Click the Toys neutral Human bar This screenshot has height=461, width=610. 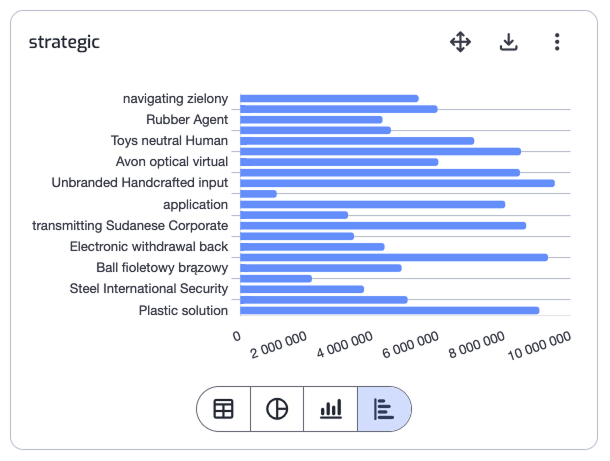pos(357,141)
